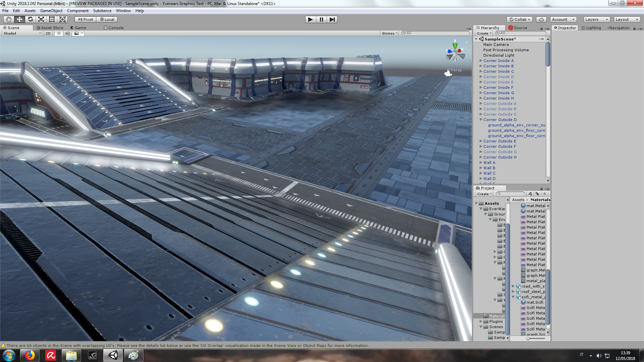Click the Pivot toggle button
Viewport: 644px width, 362px height.
(x=86, y=19)
